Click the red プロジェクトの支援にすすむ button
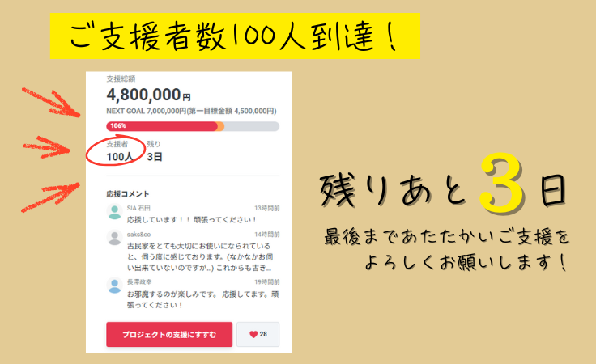The height and width of the screenshot is (364, 596). (169, 334)
